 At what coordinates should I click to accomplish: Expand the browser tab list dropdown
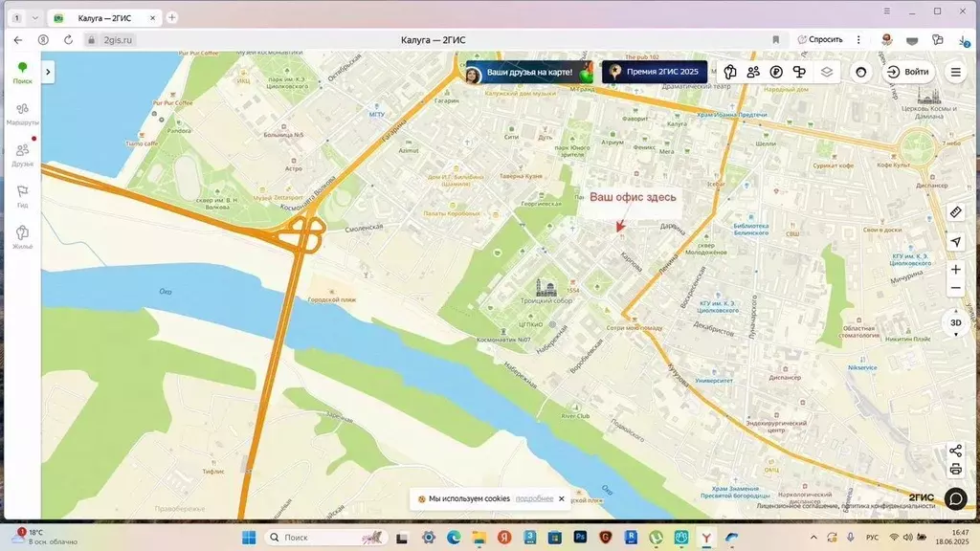pyautogui.click(x=35, y=18)
